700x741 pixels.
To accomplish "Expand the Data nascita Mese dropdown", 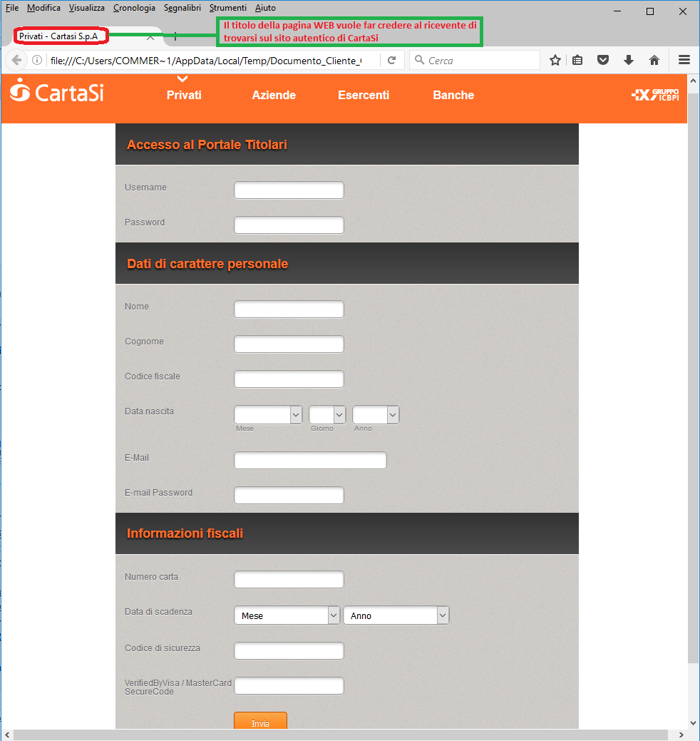I will coord(268,415).
